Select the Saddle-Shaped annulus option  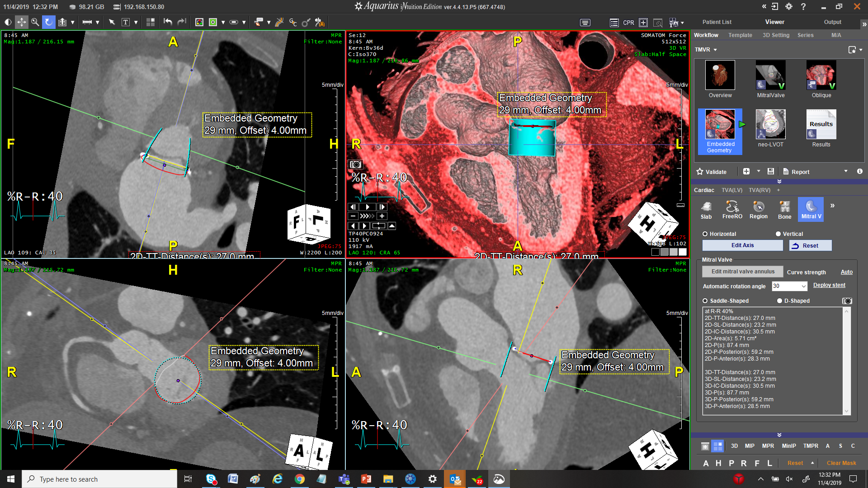(705, 300)
